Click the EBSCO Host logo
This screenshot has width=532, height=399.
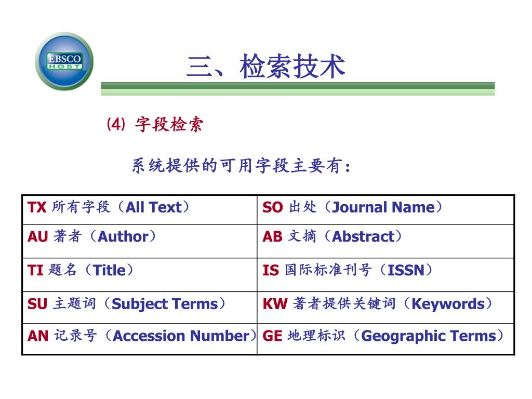point(64,61)
